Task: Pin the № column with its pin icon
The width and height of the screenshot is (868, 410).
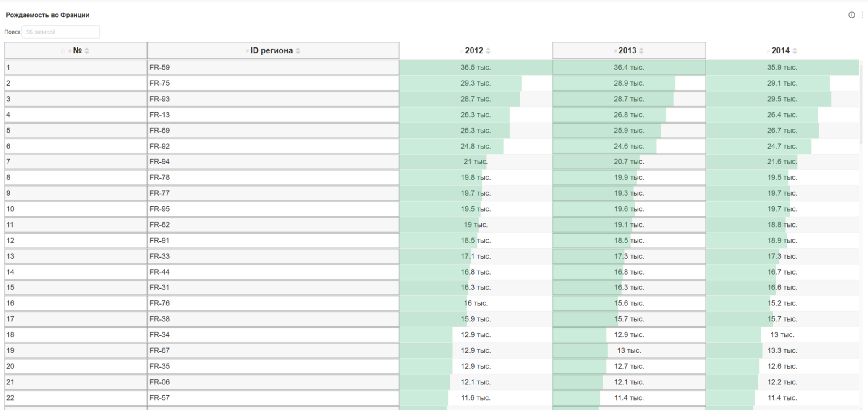Action: point(70,51)
